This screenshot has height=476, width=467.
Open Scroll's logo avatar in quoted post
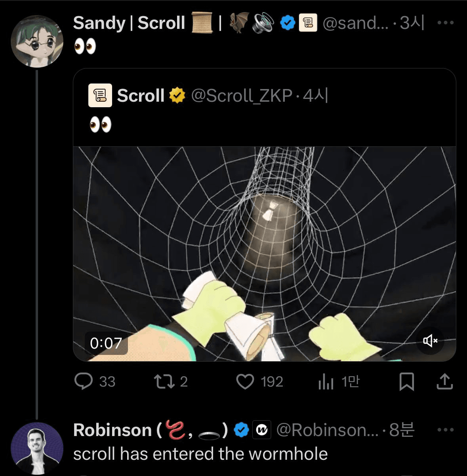(100, 96)
